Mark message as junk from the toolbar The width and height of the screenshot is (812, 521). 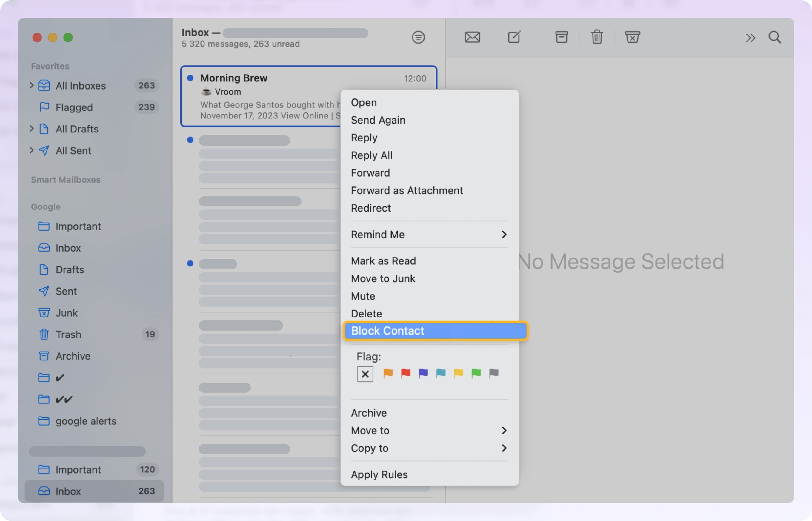632,37
